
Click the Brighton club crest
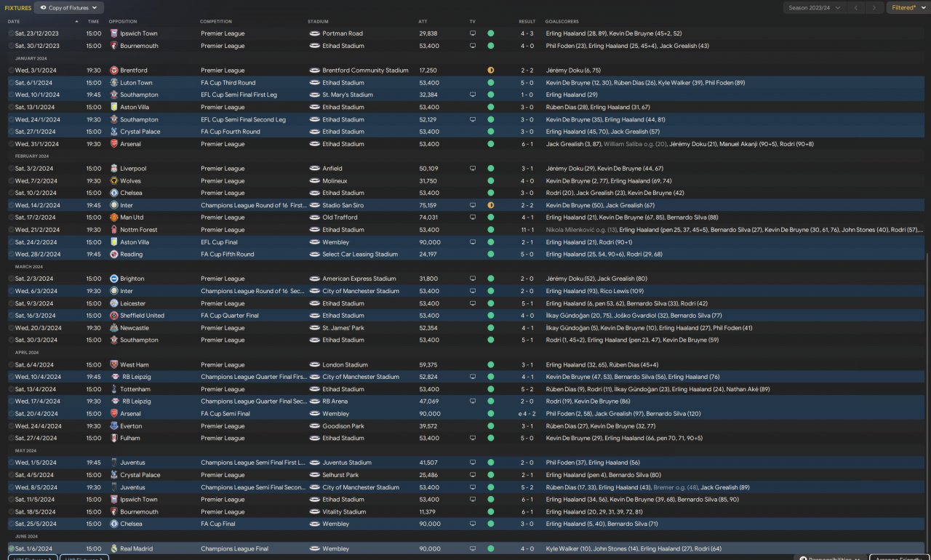tap(114, 279)
